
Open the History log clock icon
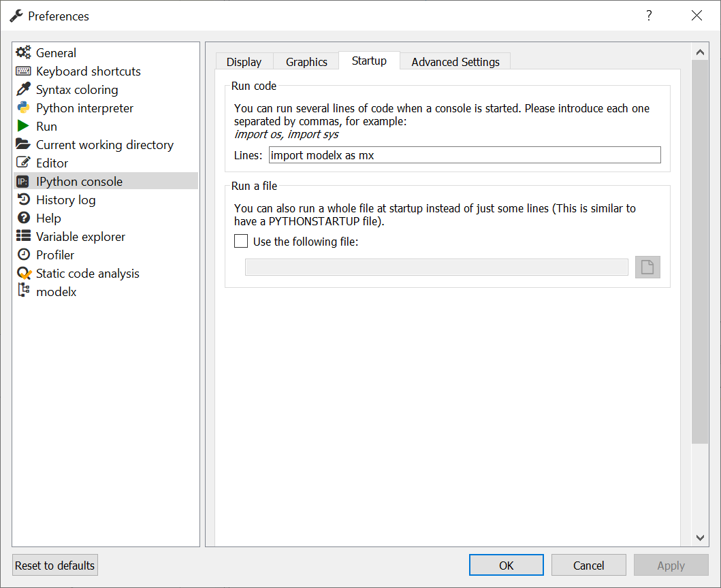coord(24,199)
